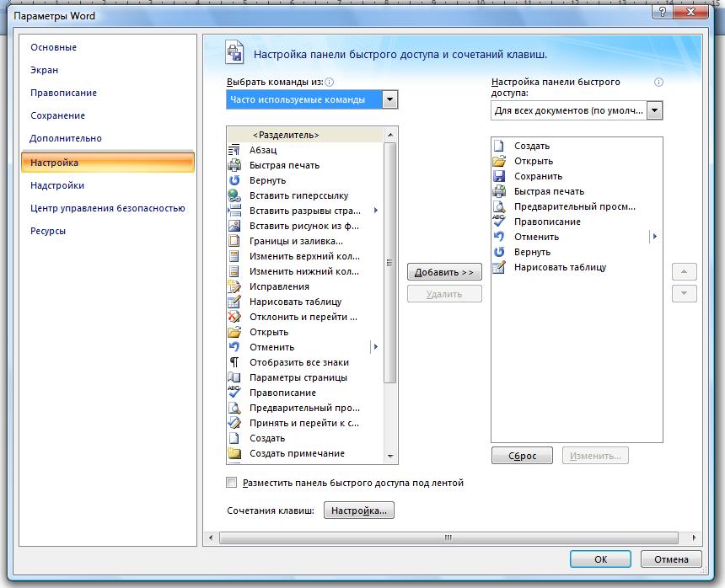Select the highlighted Настройка category

point(108,162)
